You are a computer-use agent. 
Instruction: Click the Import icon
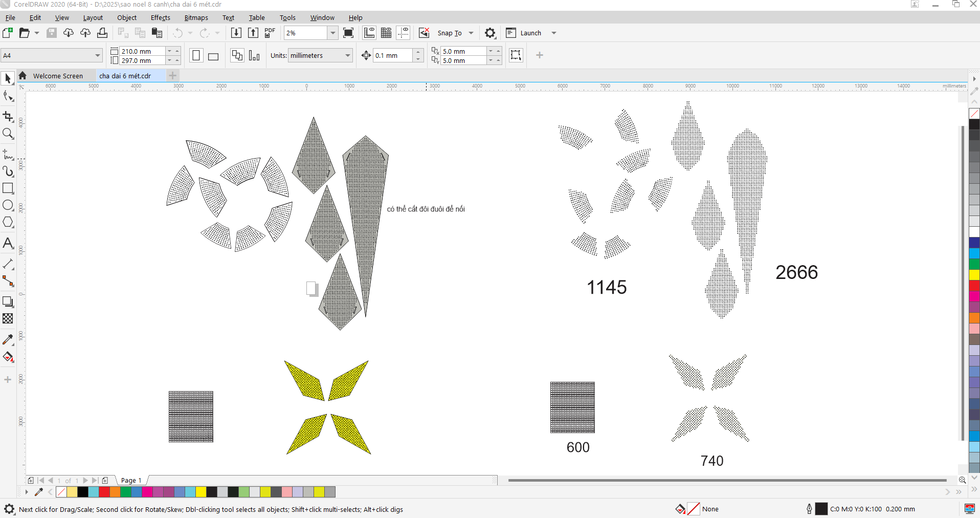tap(236, 33)
